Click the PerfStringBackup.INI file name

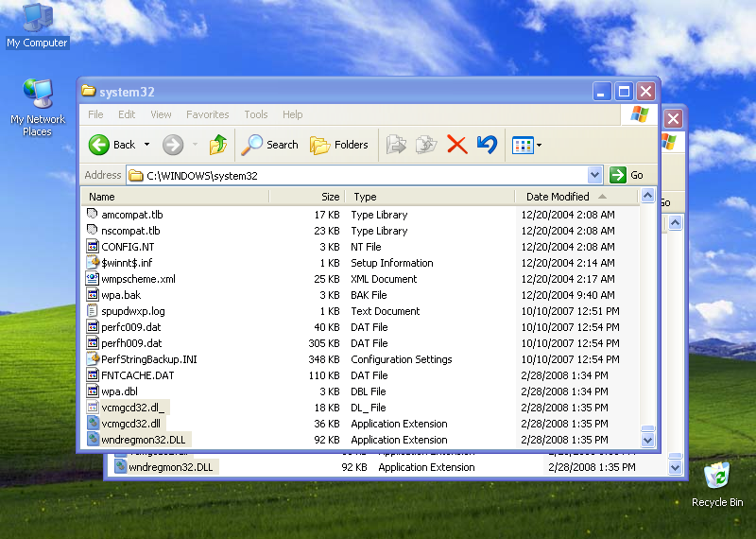[x=149, y=359]
